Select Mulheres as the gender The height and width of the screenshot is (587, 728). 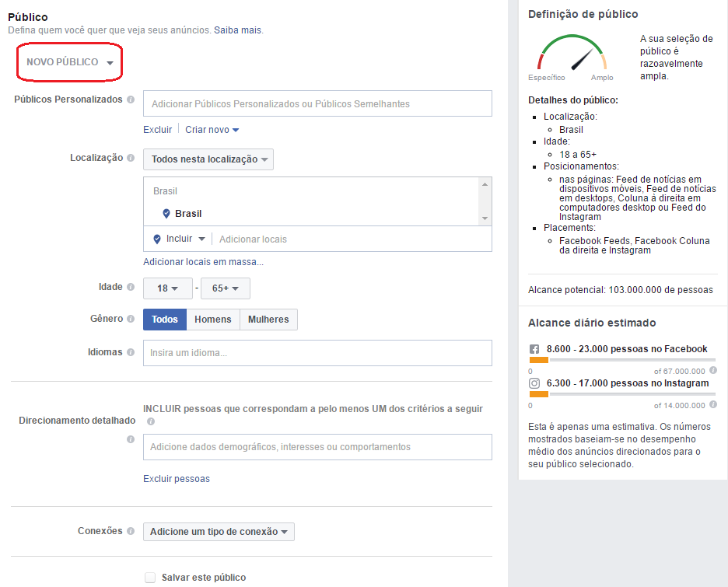pyautogui.click(x=268, y=319)
